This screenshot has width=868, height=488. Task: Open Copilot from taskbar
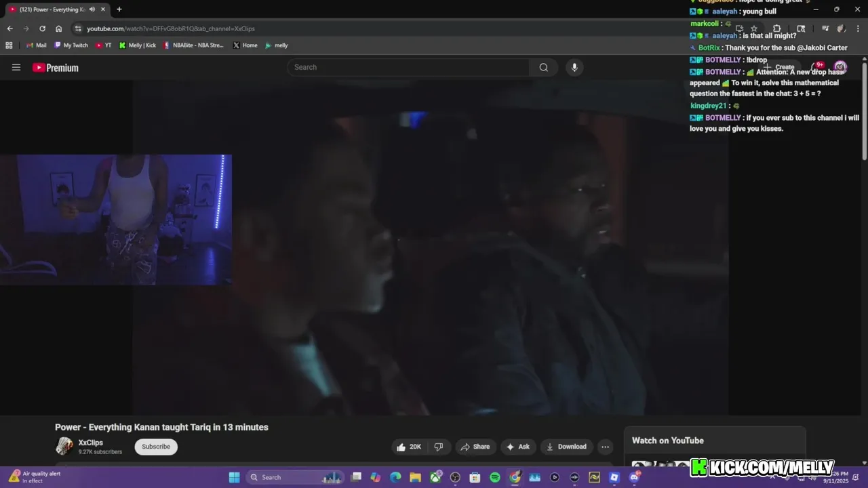(376, 477)
